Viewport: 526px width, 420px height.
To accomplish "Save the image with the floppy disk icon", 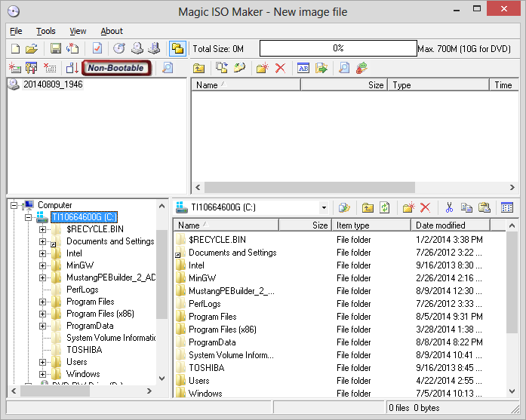I will (x=56, y=49).
